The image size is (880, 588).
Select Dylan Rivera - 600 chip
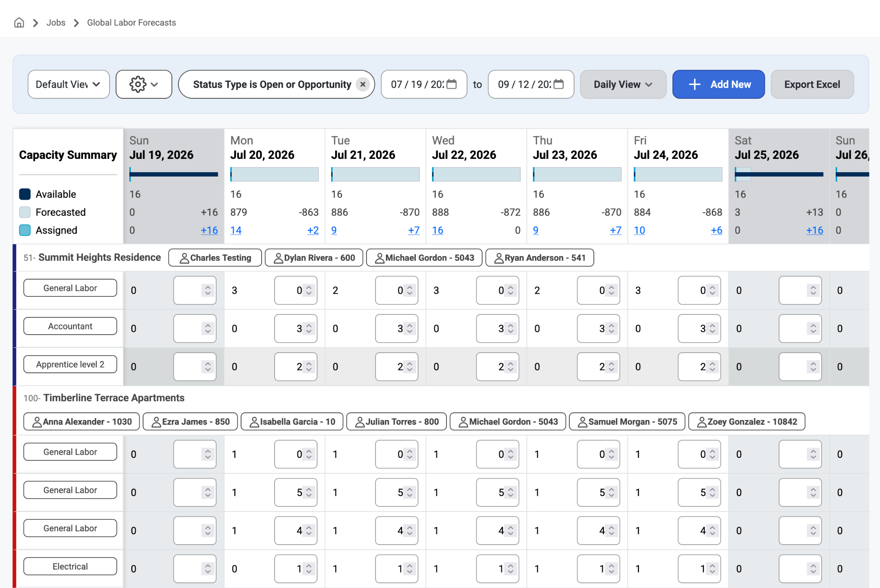pos(314,258)
